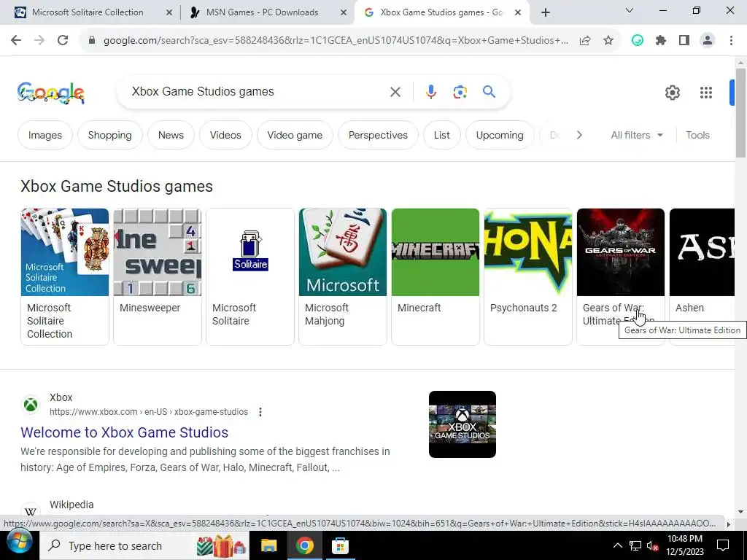Click the share page icon in address bar
This screenshot has height=560, width=747.
tap(585, 41)
